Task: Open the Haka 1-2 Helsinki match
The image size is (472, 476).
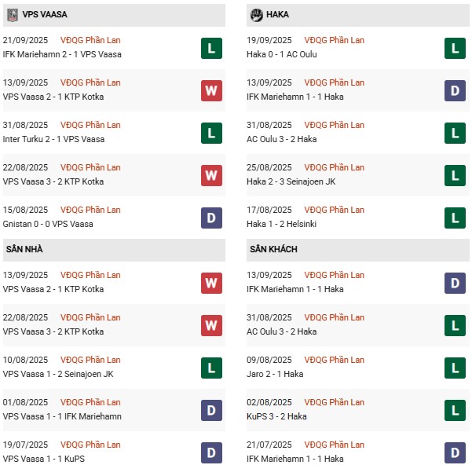Action: coord(281,224)
